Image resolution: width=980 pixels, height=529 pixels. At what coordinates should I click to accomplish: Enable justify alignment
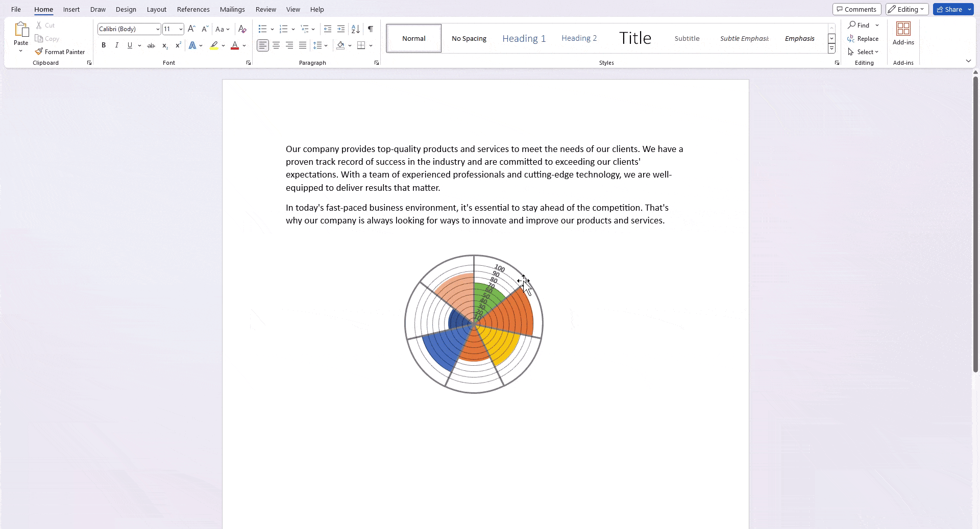point(302,45)
